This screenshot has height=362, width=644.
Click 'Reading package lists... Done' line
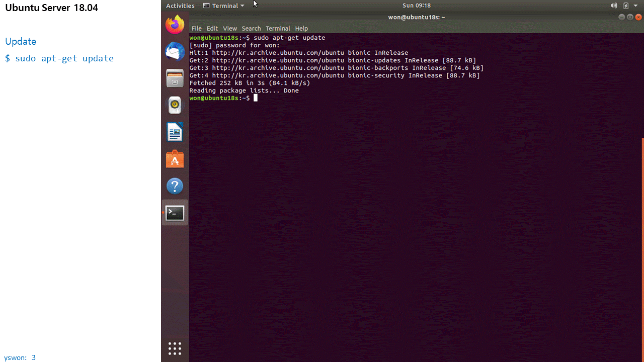(x=244, y=90)
